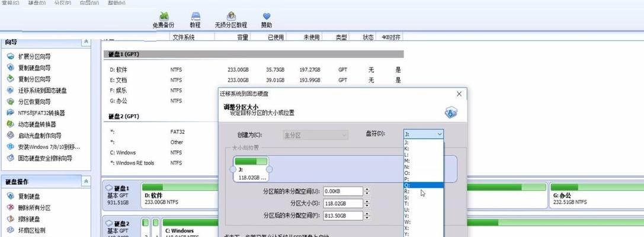This screenshot has height=237, width=644.
Task: Pick drive letter K: from the list
Action: (x=424, y=149)
